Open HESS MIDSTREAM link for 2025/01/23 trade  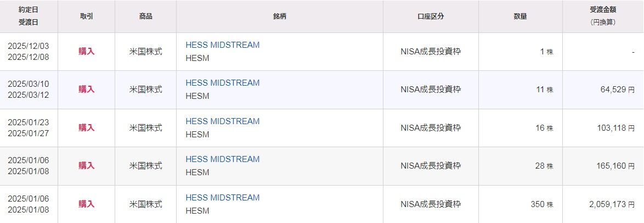tap(222, 121)
